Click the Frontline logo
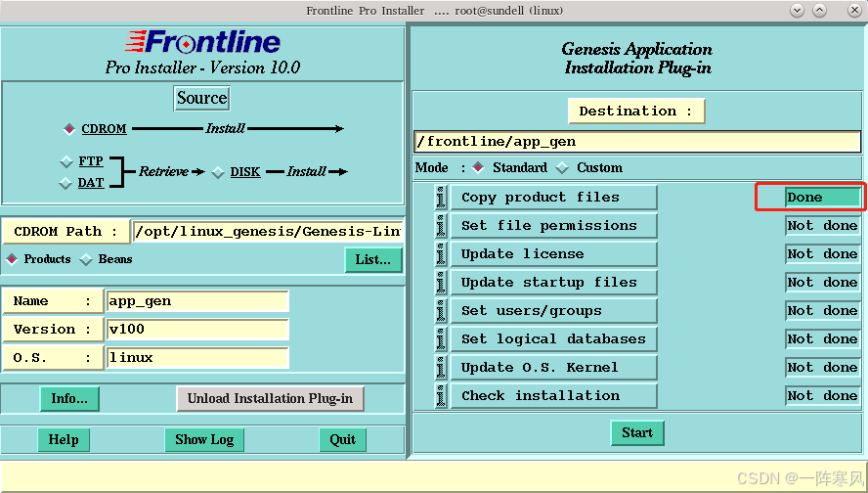868x493 pixels. click(202, 43)
